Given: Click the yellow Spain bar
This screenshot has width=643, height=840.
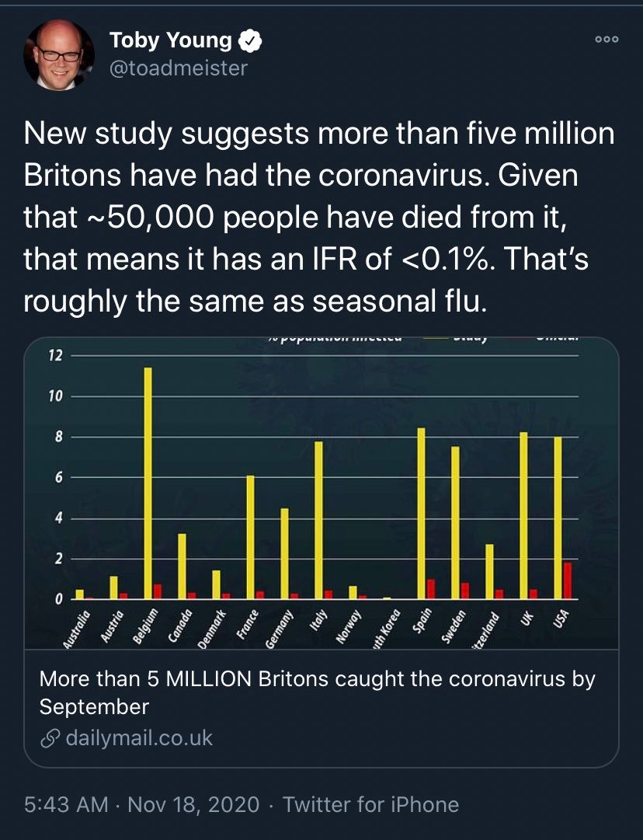Looking at the screenshot, I should coord(421,513).
